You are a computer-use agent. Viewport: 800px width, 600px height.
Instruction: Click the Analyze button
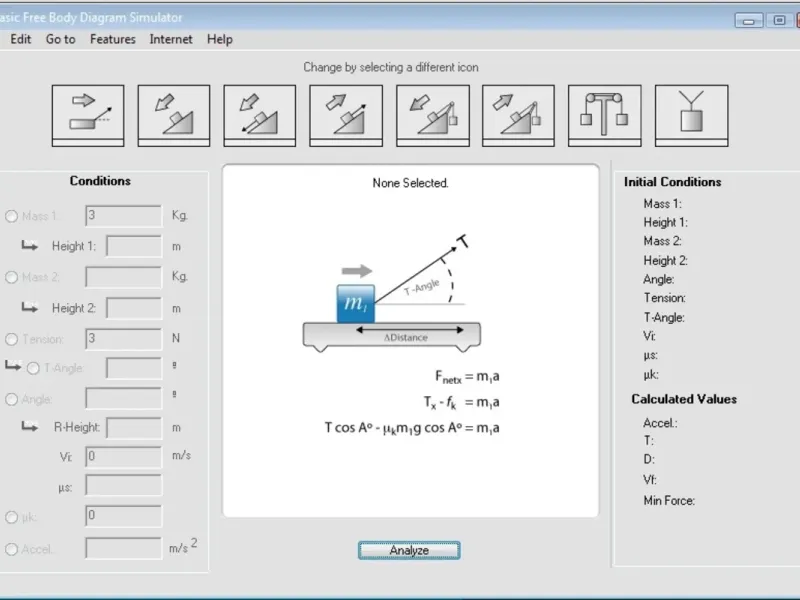coord(409,551)
